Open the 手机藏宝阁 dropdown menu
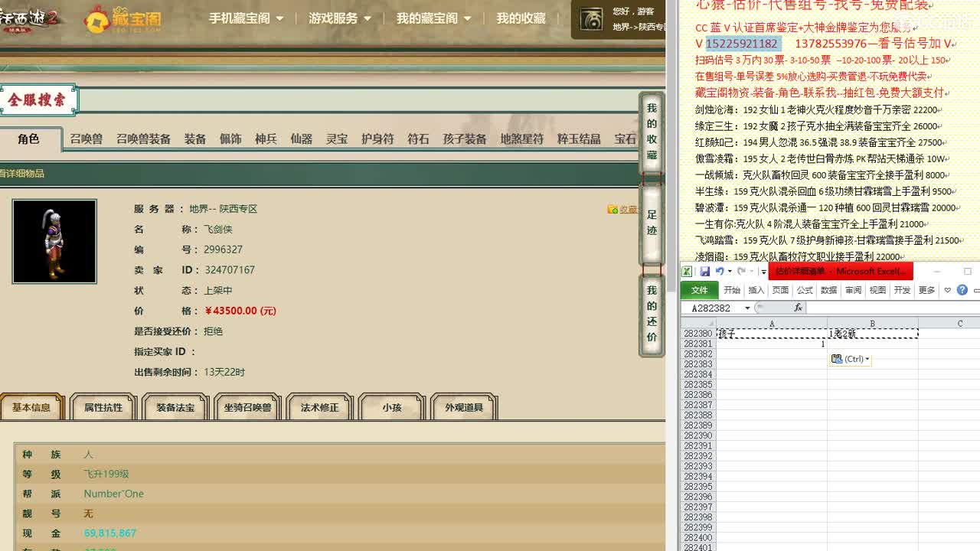980x551 pixels. tap(246, 18)
